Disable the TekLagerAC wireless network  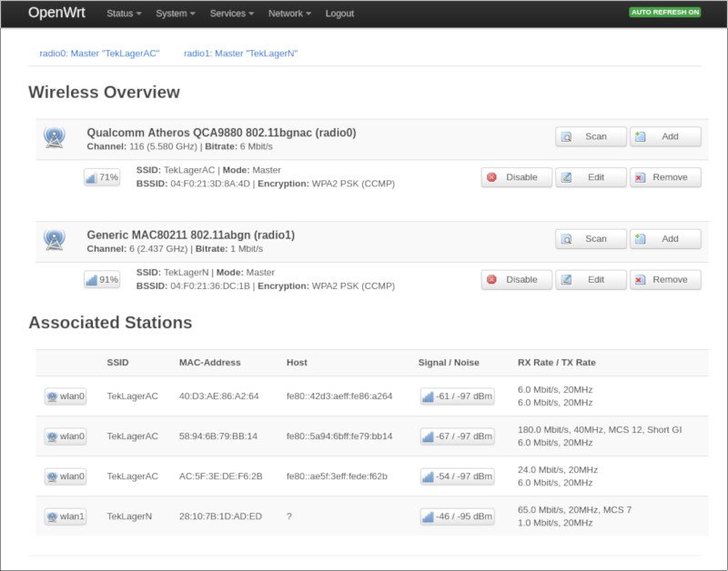point(515,177)
